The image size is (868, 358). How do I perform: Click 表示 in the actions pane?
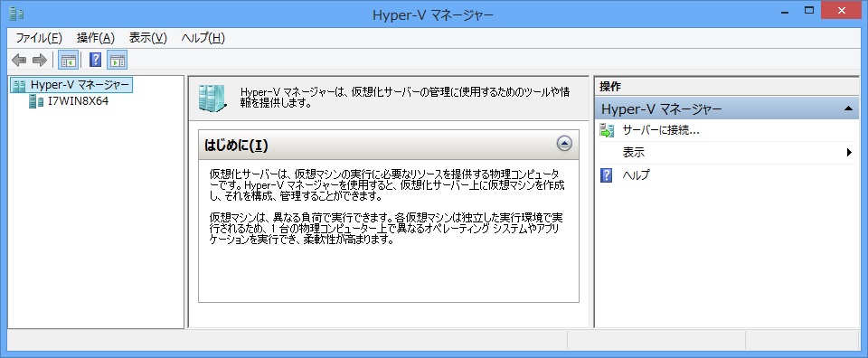click(x=633, y=153)
